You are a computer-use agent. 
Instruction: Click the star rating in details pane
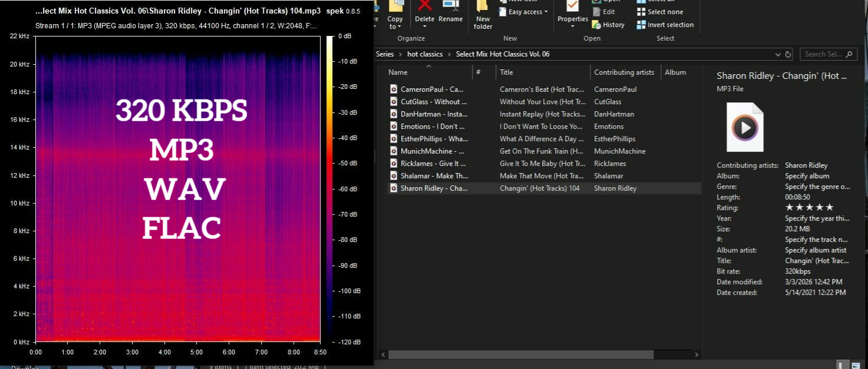[x=809, y=208]
